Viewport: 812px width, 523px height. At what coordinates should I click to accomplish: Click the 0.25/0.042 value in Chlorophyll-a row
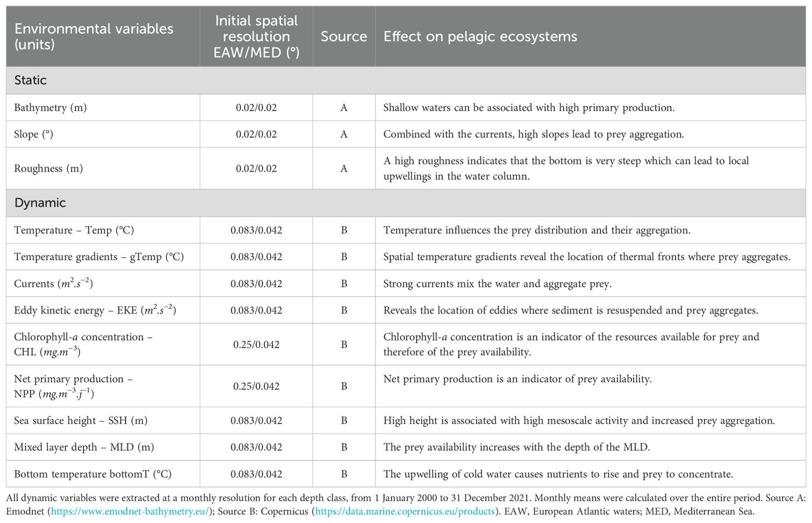pos(256,345)
